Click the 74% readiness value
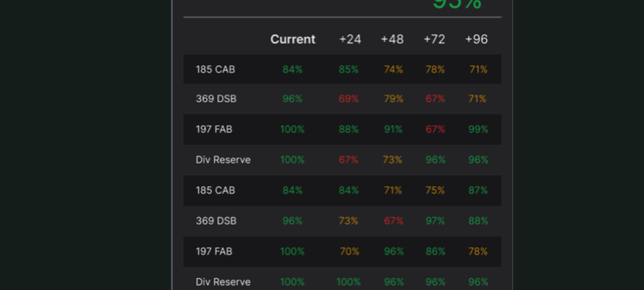This screenshot has width=644, height=290. click(x=393, y=69)
